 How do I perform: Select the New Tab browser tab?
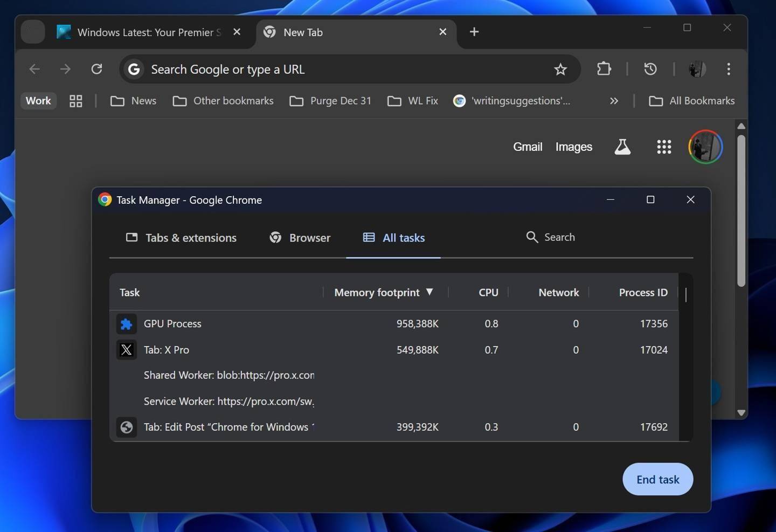(x=356, y=32)
